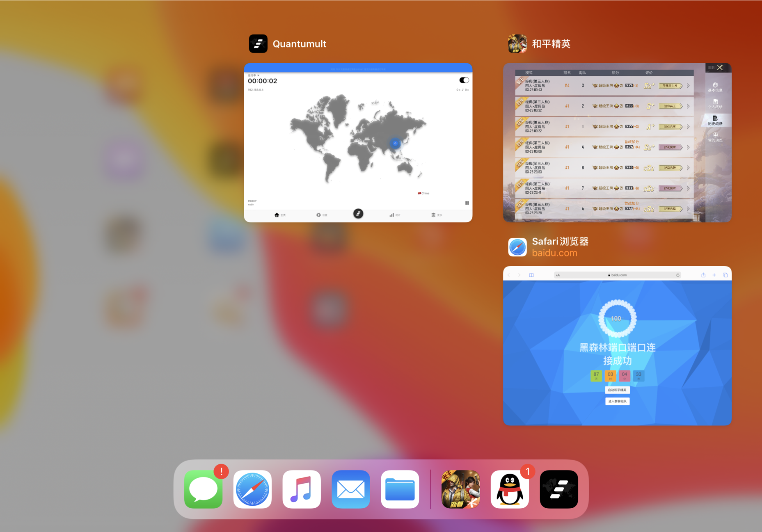
Task: Open the Music app in the dock
Action: (302, 489)
